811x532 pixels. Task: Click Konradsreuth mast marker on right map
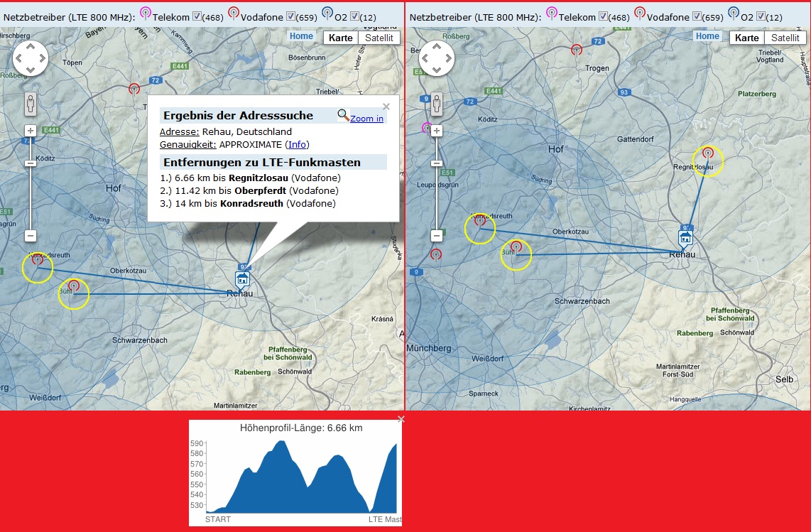(480, 221)
